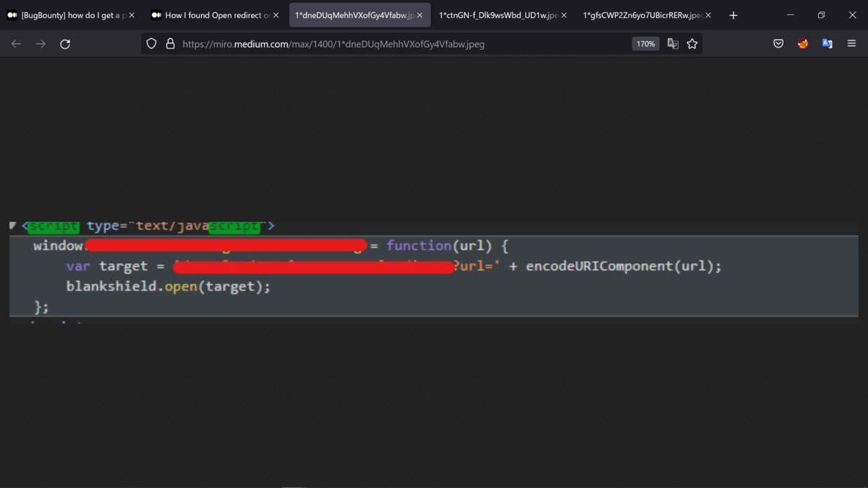This screenshot has height=488, width=868.
Task: Close the active dneDUqMehh jpeg tab
Action: click(420, 15)
